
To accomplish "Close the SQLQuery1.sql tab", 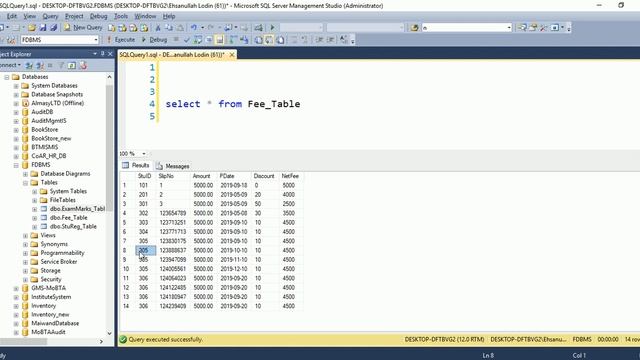I will point(232,54).
